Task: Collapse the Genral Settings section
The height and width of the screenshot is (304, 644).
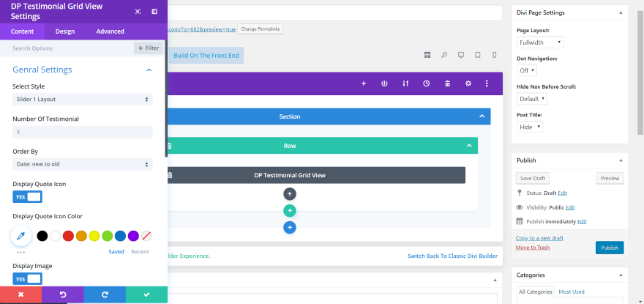Action: pyautogui.click(x=149, y=70)
